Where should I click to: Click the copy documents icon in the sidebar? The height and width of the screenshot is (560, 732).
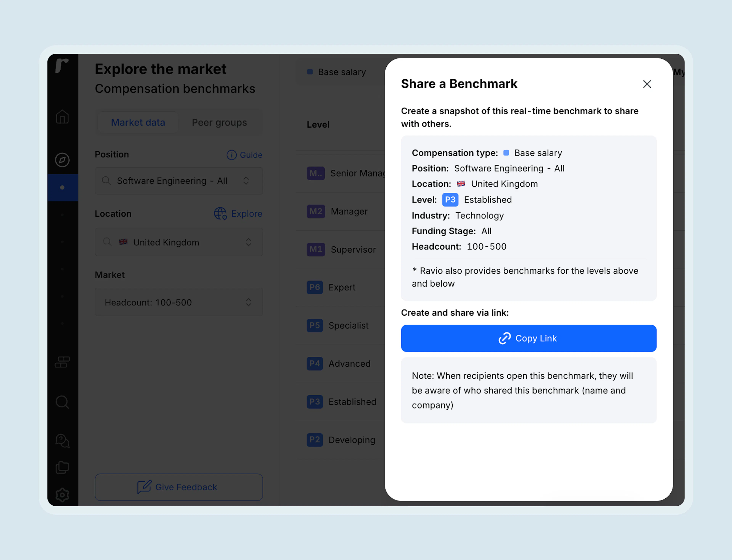62,467
